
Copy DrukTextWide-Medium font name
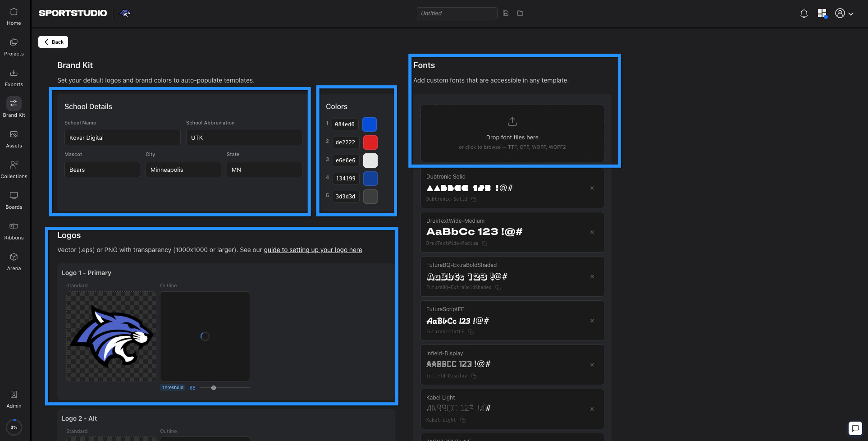[484, 243]
